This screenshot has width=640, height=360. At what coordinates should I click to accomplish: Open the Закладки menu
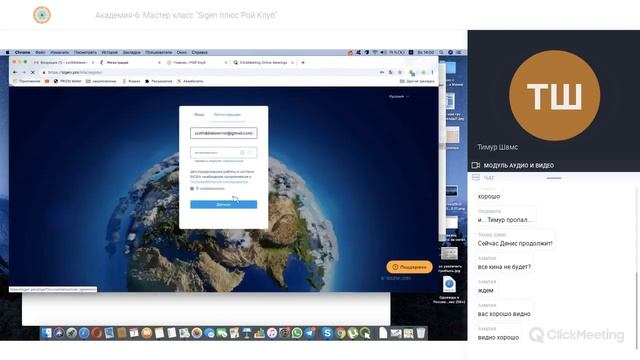(x=131, y=52)
